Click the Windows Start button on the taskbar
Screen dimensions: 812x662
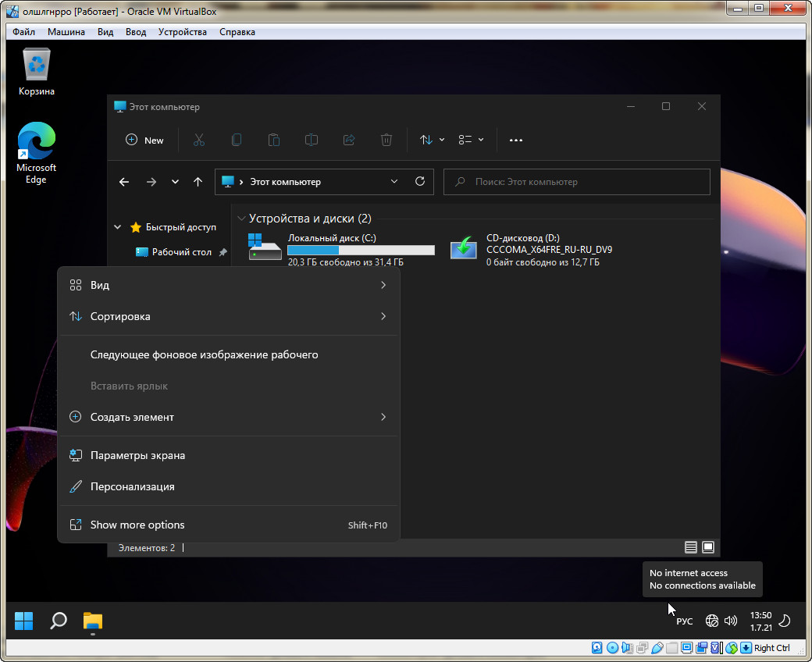[x=24, y=621]
